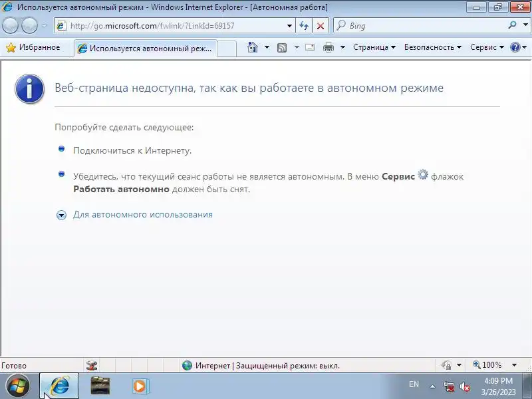Open the Избранное favorites panel

click(x=33, y=47)
